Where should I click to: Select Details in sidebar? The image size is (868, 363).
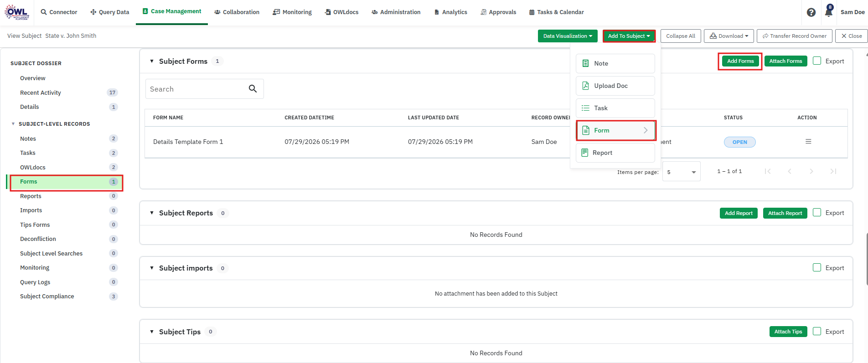(30, 107)
